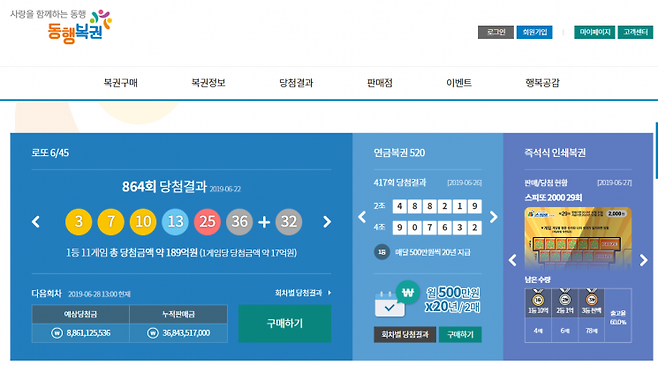Image resolution: width=658 pixels, height=365 pixels.
Task: Open 고객센터
Action: (635, 32)
